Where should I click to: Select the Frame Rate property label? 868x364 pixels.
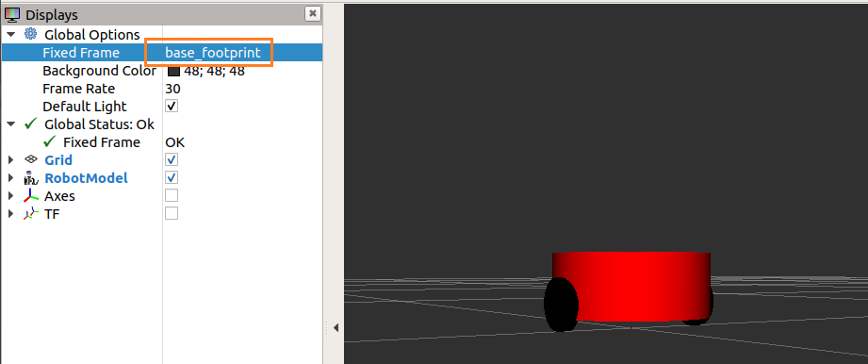pyautogui.click(x=78, y=89)
